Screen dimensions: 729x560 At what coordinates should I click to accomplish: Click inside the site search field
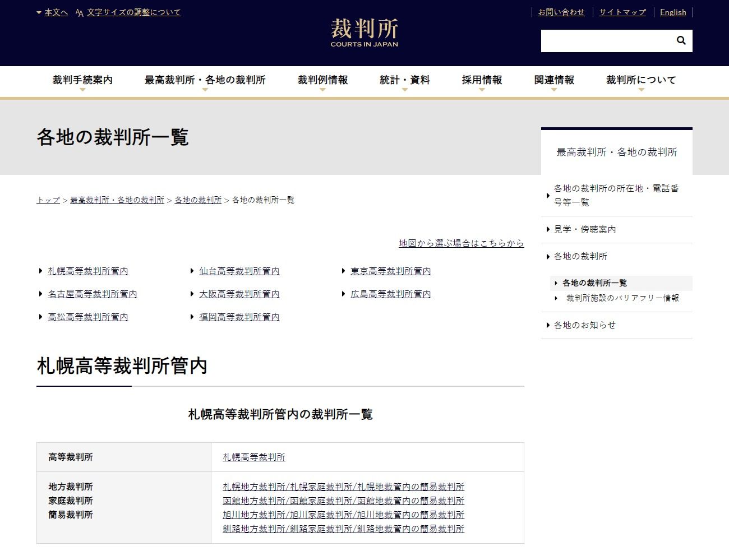point(606,41)
